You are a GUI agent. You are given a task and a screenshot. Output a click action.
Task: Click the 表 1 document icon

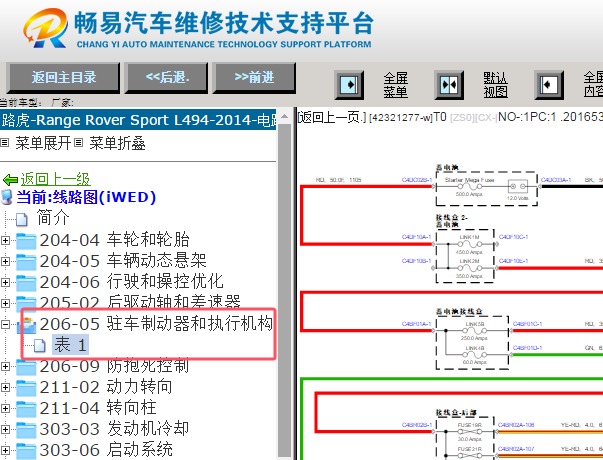pos(40,345)
